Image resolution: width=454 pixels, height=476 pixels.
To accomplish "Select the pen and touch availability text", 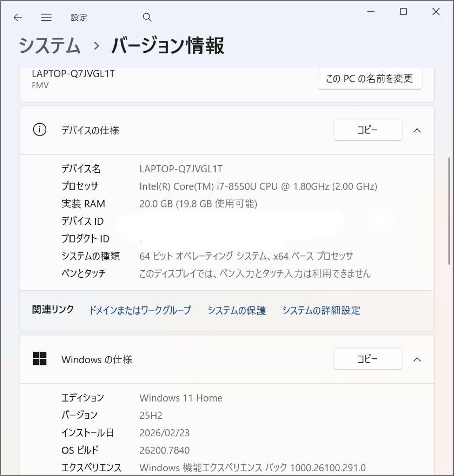I will point(255,274).
